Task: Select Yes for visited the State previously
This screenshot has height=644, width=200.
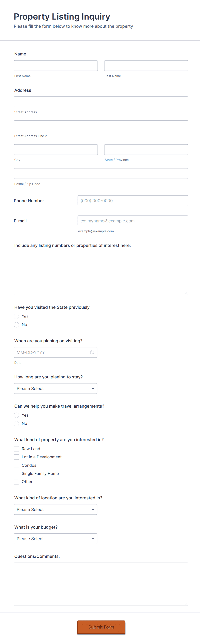Action: (x=16, y=316)
